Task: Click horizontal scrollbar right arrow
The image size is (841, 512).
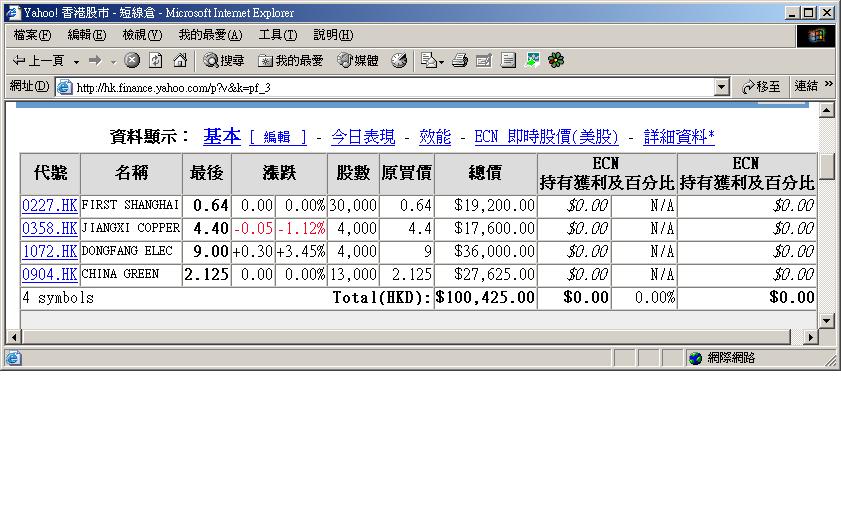Action: pyautogui.click(x=810, y=337)
